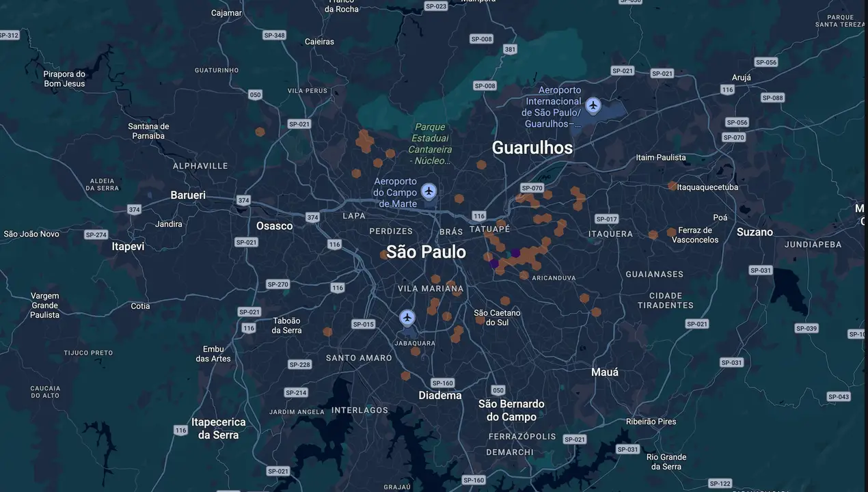Select the SP-214 road shield
This screenshot has height=492, width=868.
[x=296, y=392]
